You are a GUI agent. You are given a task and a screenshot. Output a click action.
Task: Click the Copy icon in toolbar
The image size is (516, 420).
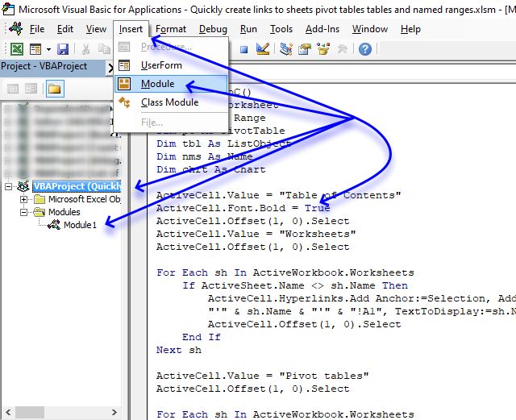pos(104,49)
